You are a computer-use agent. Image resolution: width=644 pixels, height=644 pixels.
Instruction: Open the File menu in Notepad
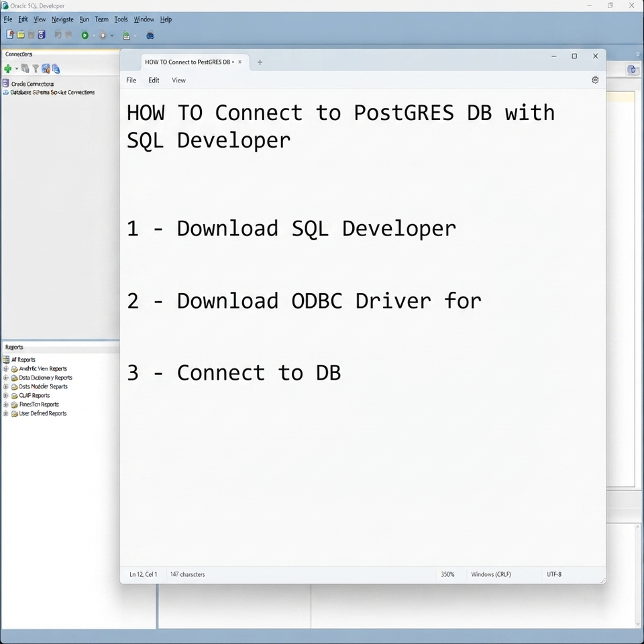click(x=131, y=80)
